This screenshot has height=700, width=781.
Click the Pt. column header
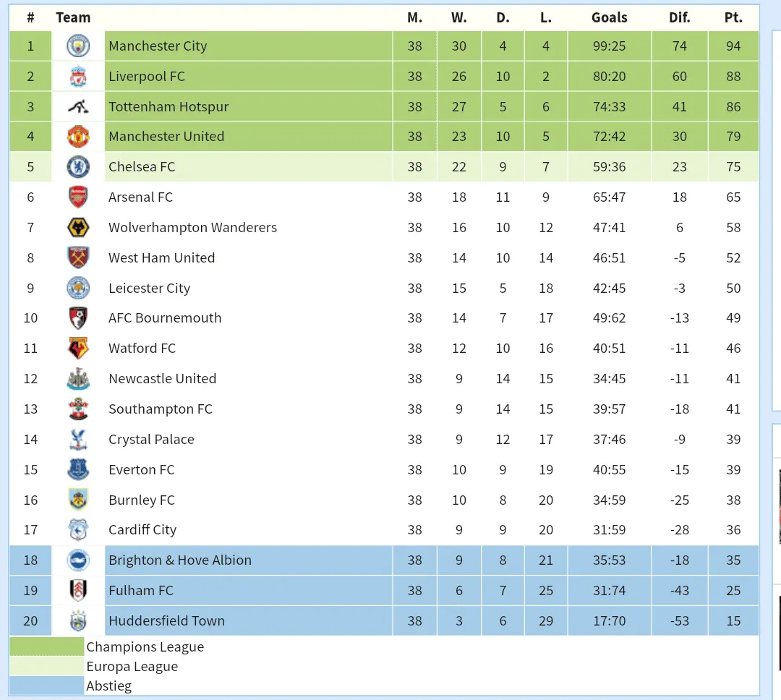tap(733, 17)
